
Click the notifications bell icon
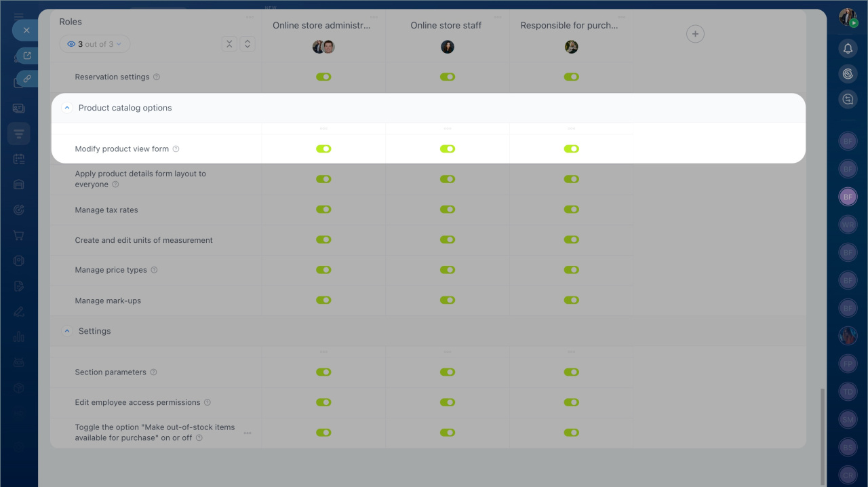(848, 48)
